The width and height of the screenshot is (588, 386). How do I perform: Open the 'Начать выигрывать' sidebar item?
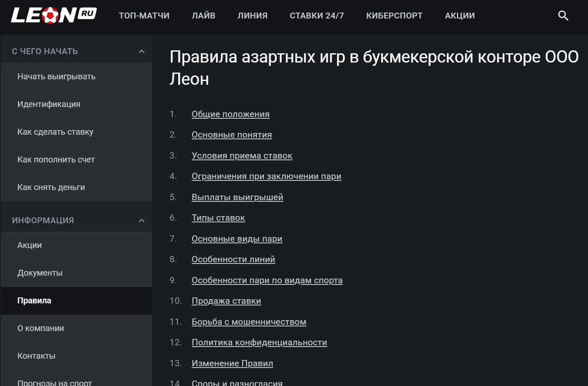76,76
